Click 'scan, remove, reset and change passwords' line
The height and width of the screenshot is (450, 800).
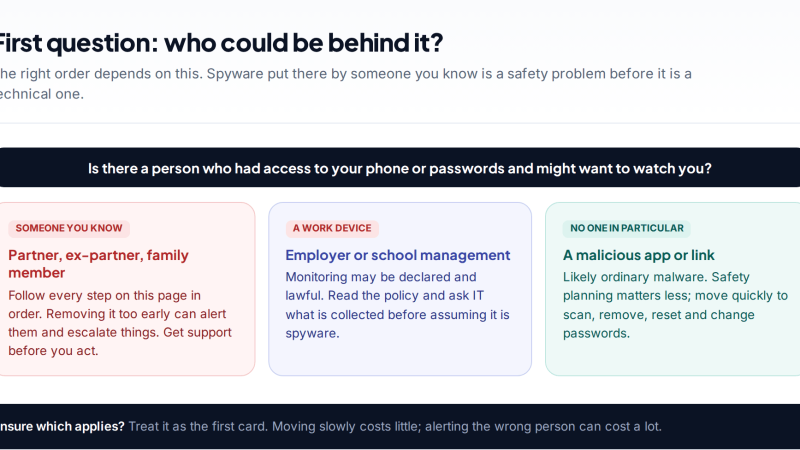(x=658, y=323)
